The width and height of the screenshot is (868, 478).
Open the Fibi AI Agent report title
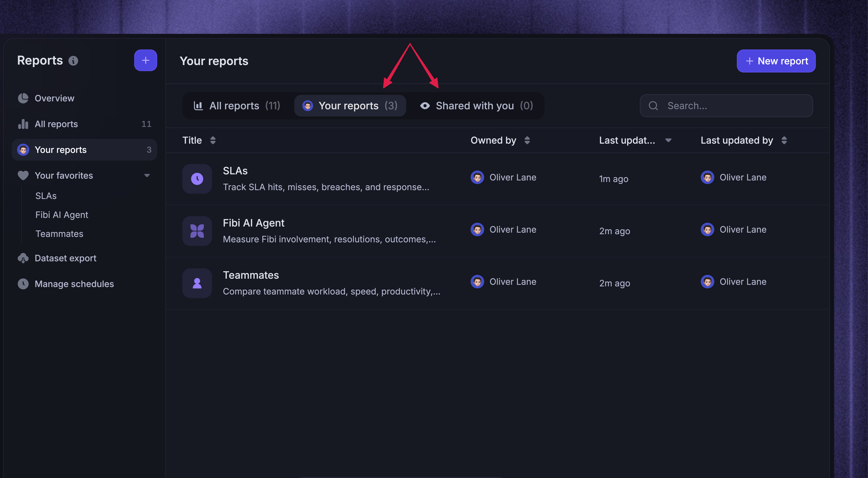point(254,223)
